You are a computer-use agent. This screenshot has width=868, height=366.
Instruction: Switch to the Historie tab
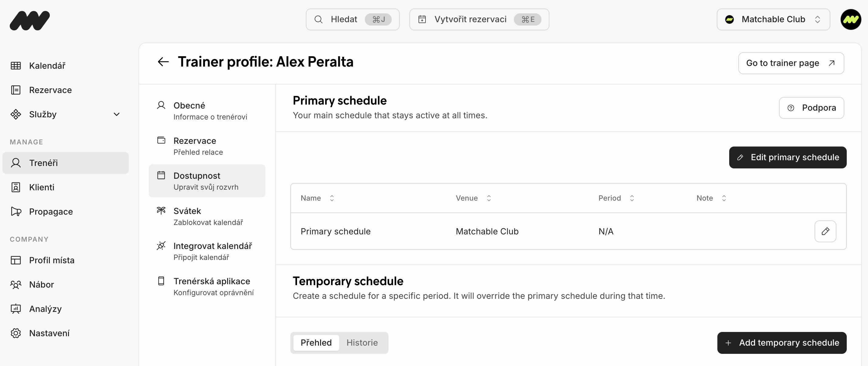coord(362,343)
